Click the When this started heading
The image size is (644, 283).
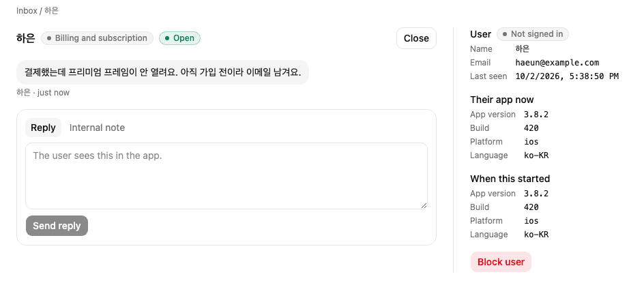(x=510, y=179)
